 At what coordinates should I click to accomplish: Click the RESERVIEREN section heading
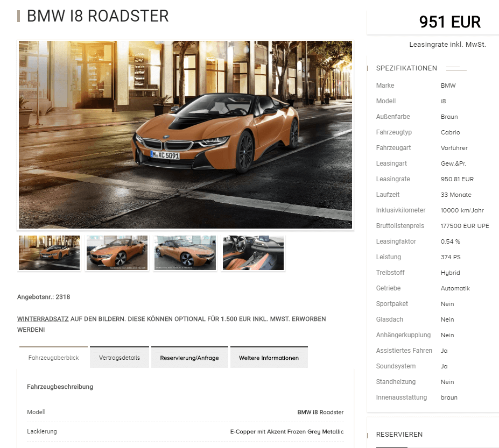(399, 435)
